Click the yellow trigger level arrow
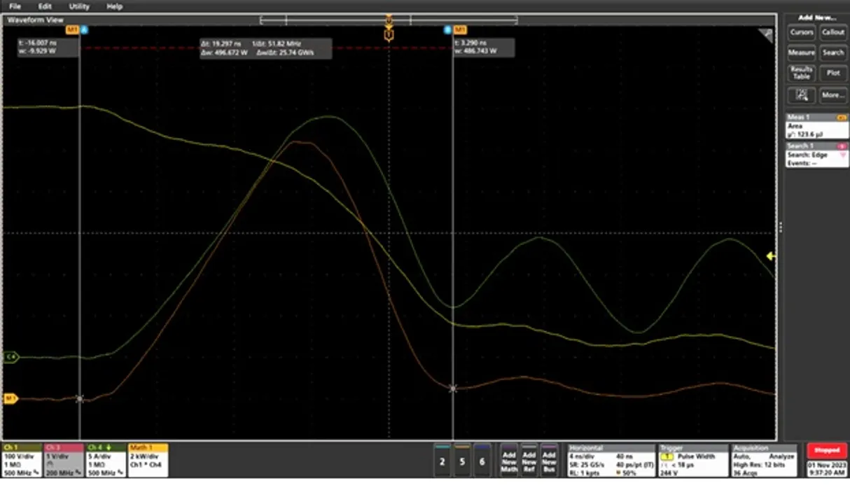 coord(770,256)
